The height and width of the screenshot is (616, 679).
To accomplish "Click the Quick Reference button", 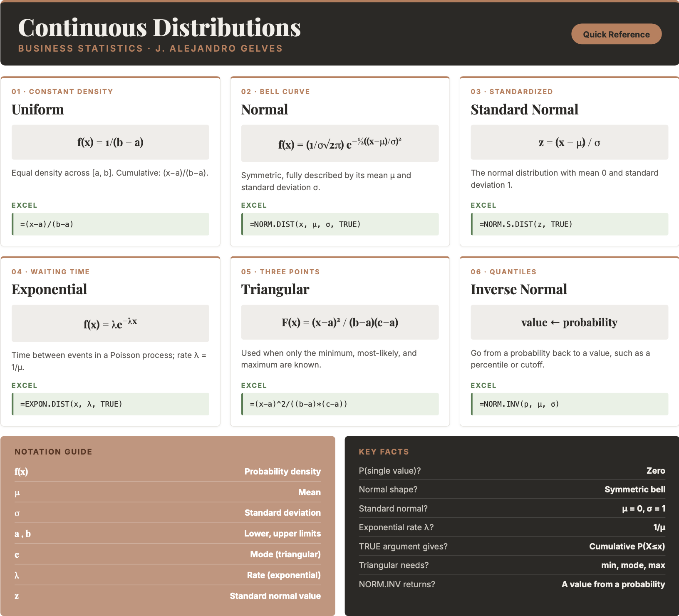I will coord(616,34).
